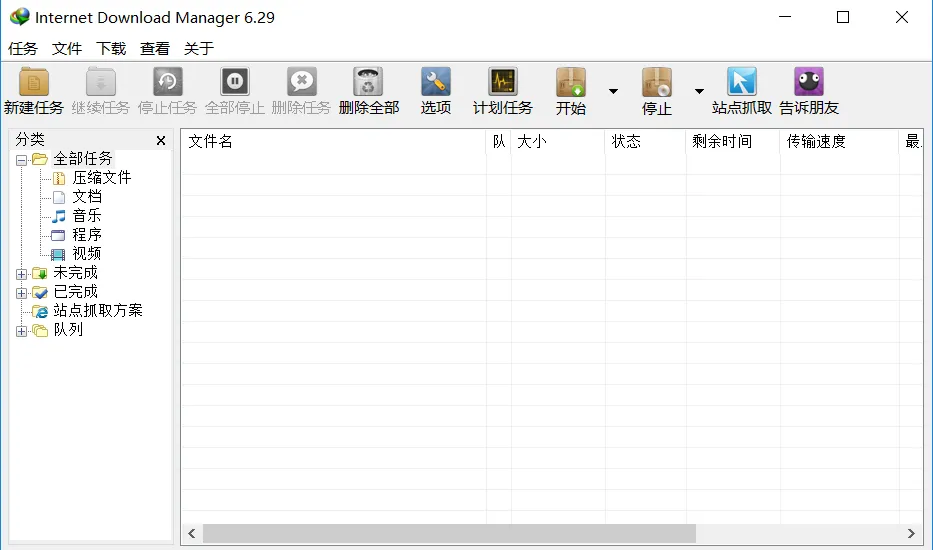Image resolution: width=933 pixels, height=550 pixels.
Task: Open the 查看 menu
Action: (x=155, y=49)
